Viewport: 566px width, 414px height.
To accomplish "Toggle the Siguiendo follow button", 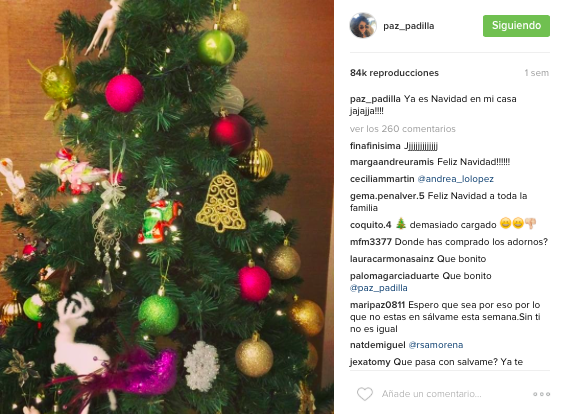I will coord(516,26).
